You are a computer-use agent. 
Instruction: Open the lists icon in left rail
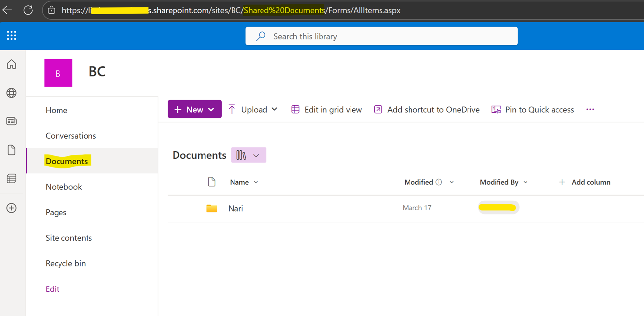[x=12, y=179]
